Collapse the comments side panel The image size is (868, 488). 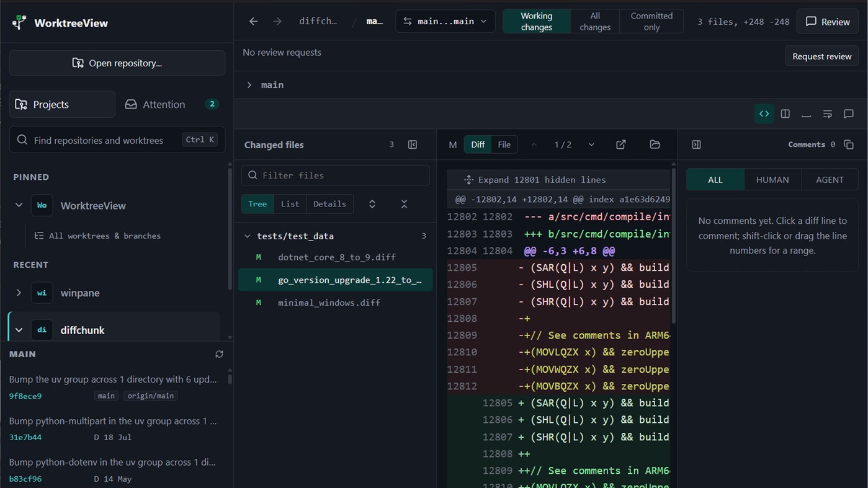(x=696, y=144)
